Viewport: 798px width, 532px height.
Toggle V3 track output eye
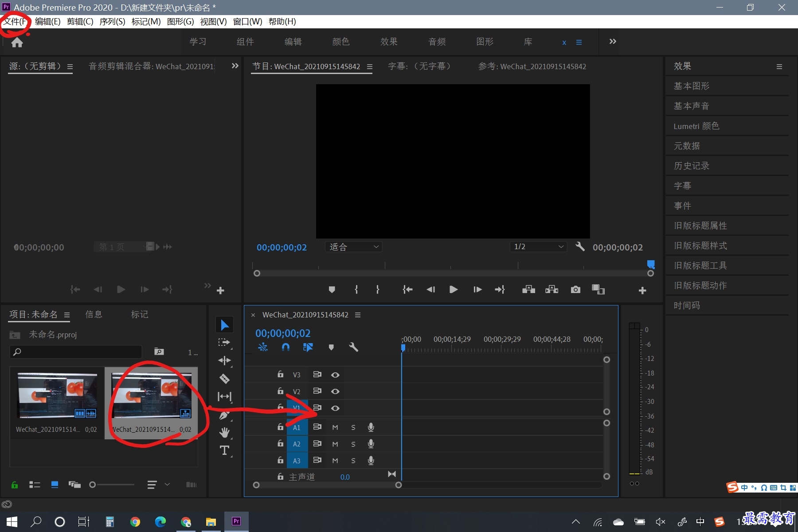[335, 375]
